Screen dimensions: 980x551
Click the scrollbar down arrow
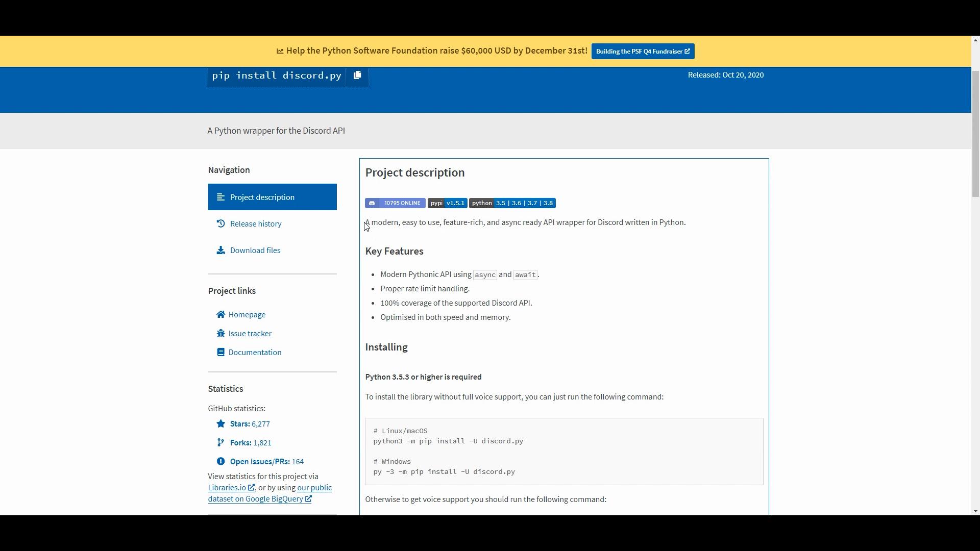[x=975, y=511]
